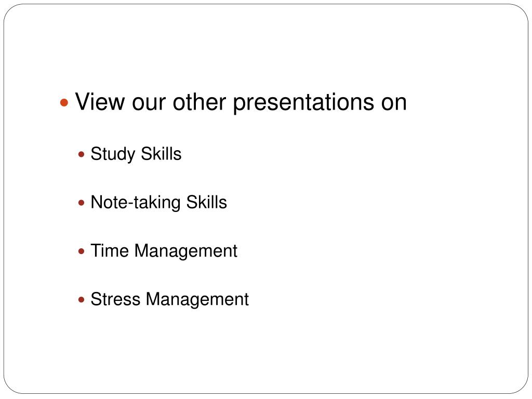Select the Time Management list entry
Image resolution: width=532 pixels, height=399 pixels.
click(x=164, y=251)
